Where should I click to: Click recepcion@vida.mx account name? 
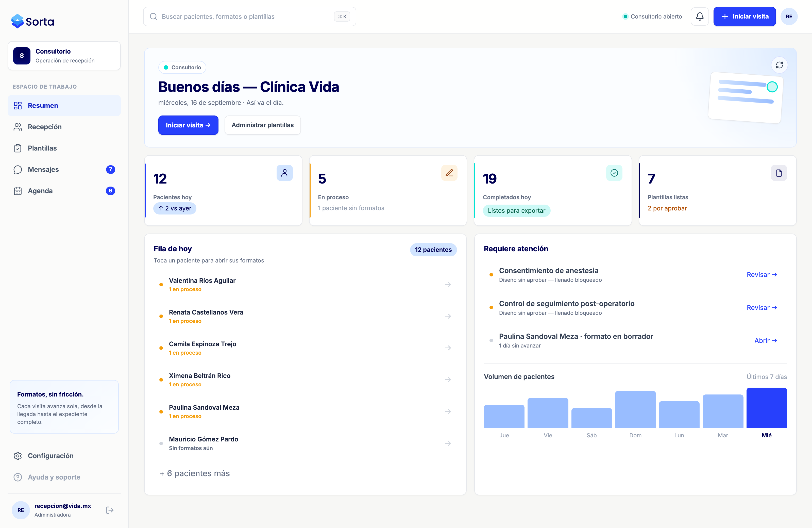(x=63, y=506)
